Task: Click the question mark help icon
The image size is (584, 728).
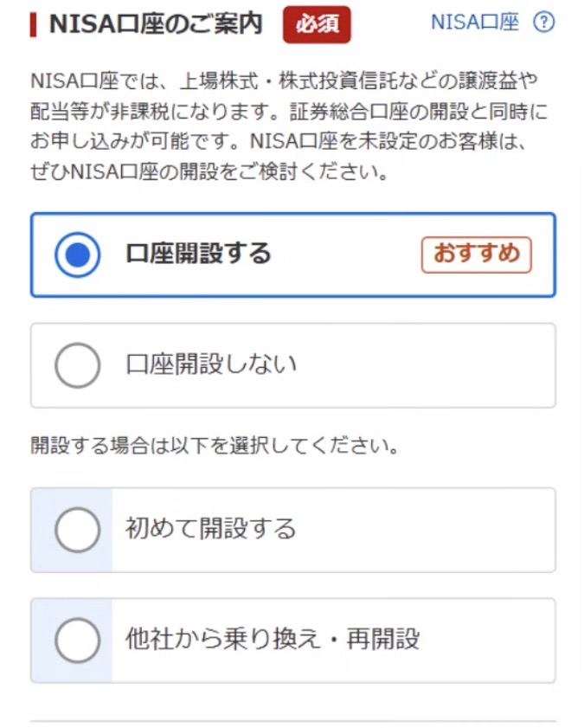Action: [543, 23]
